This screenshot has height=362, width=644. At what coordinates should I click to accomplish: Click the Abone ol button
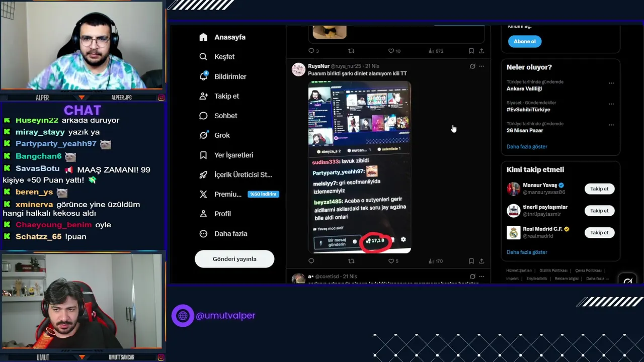pyautogui.click(x=525, y=41)
